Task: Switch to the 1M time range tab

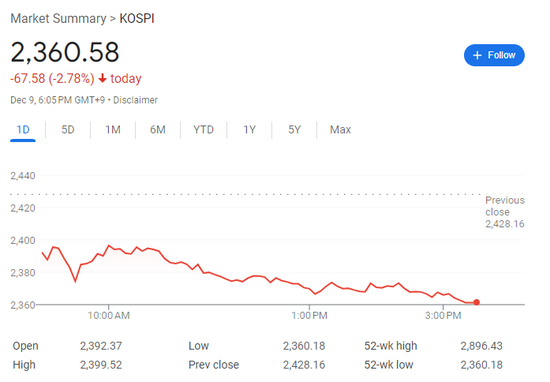Action: pos(113,130)
